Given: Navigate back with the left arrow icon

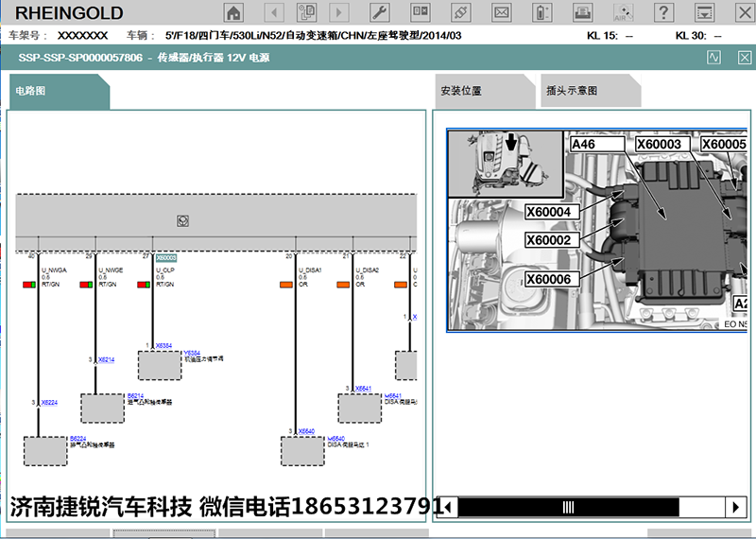Looking at the screenshot, I should click(274, 12).
